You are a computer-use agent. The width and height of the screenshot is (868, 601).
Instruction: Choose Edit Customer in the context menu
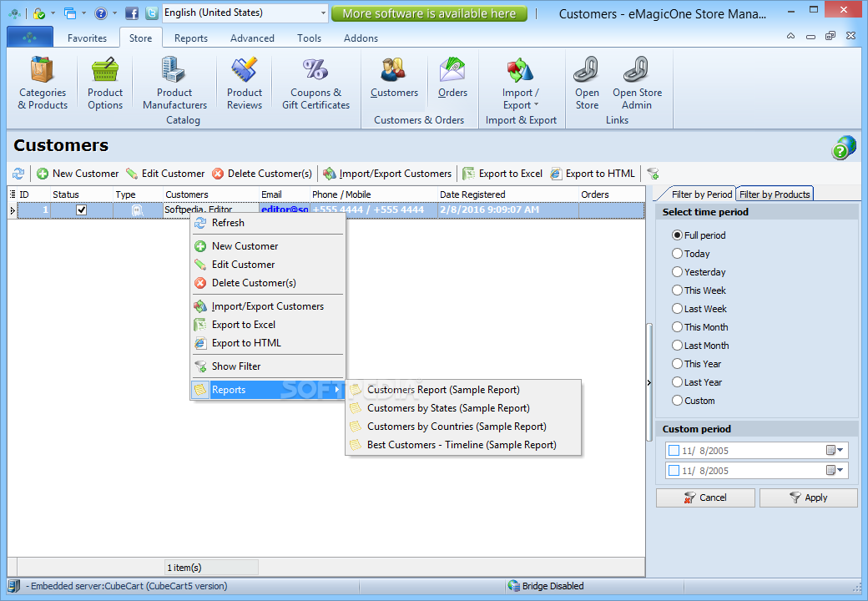pos(268,265)
